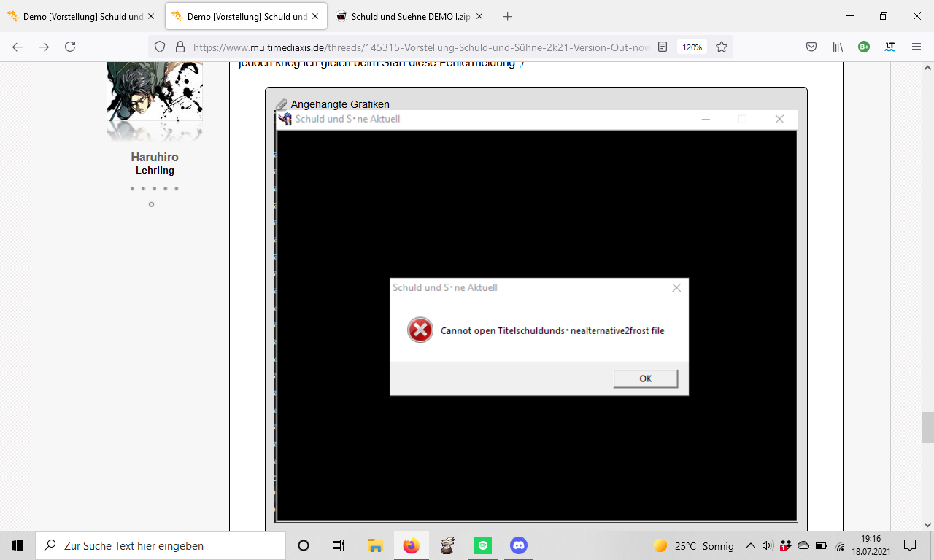Open the Pocket save icon
Viewport: 934px width, 560px height.
coord(811,47)
